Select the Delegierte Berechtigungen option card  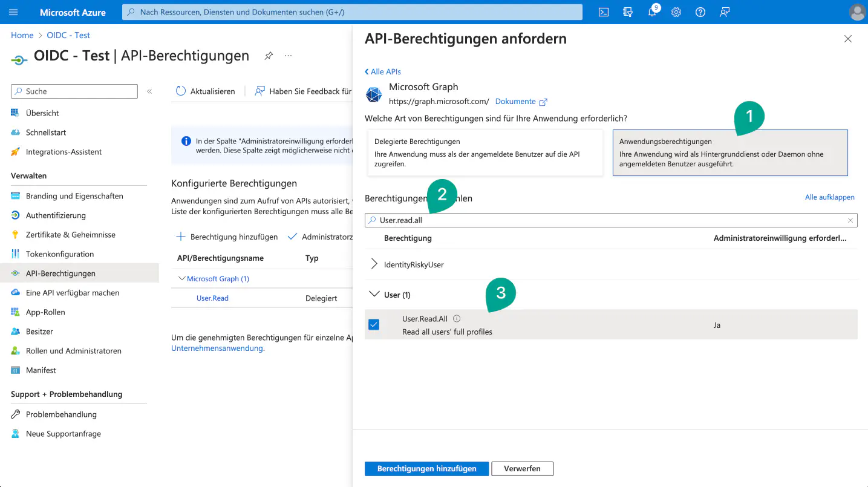(485, 152)
